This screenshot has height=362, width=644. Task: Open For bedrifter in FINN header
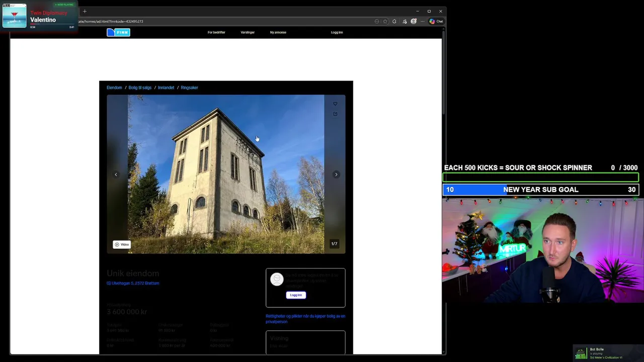click(x=216, y=32)
